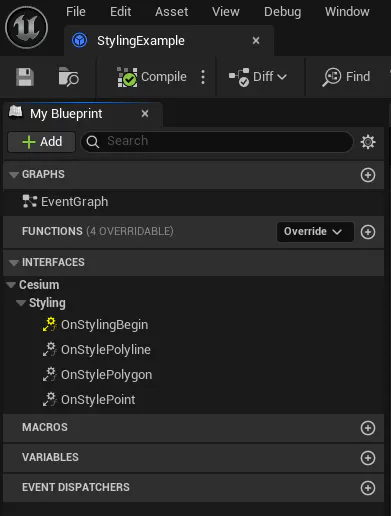Add a new event dispatcher with plus icon

[368, 488]
